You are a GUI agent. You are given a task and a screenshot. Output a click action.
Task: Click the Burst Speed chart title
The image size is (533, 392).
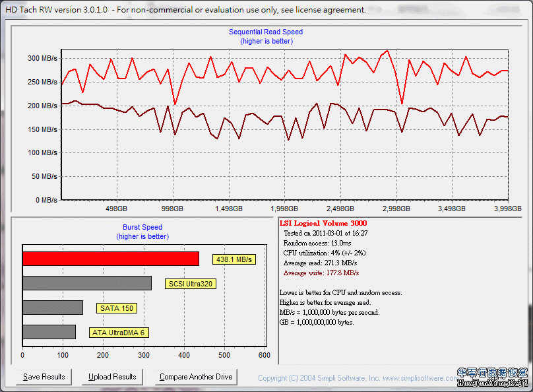pyautogui.click(x=142, y=227)
